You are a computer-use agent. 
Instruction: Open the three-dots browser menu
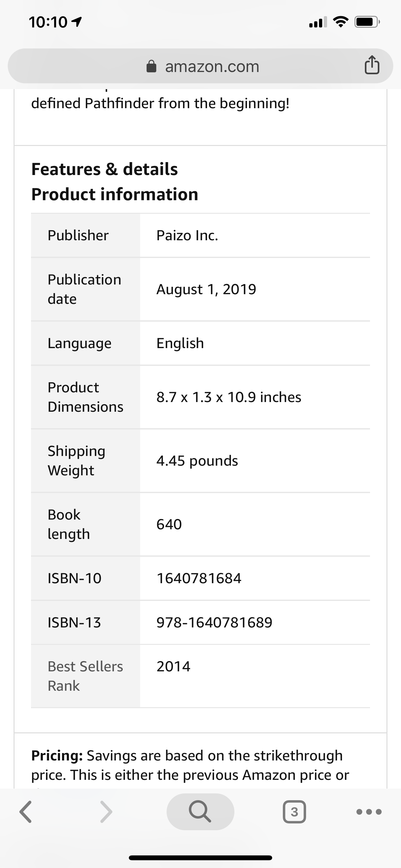click(369, 811)
